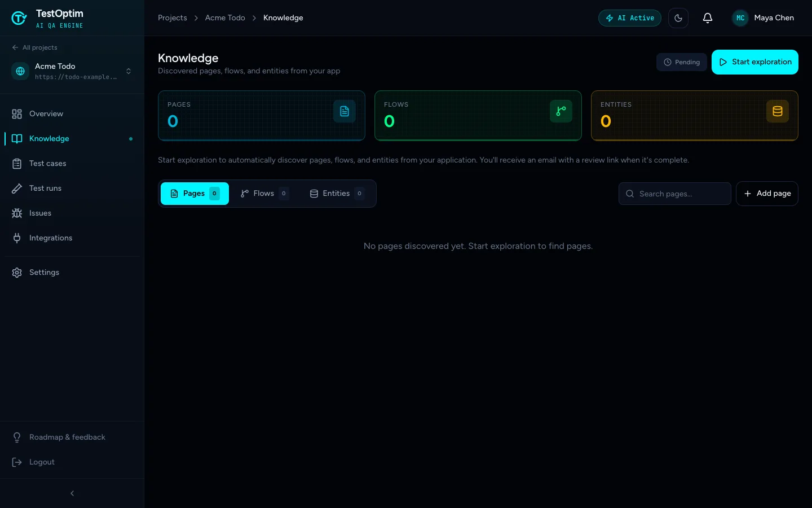Click the Logout icon

pyautogui.click(x=17, y=462)
